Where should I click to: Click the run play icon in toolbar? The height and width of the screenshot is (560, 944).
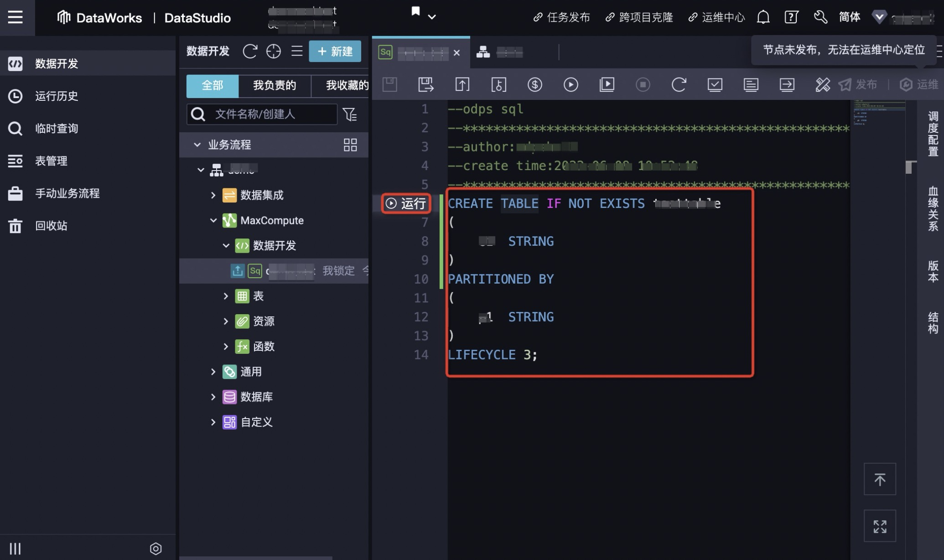571,85
